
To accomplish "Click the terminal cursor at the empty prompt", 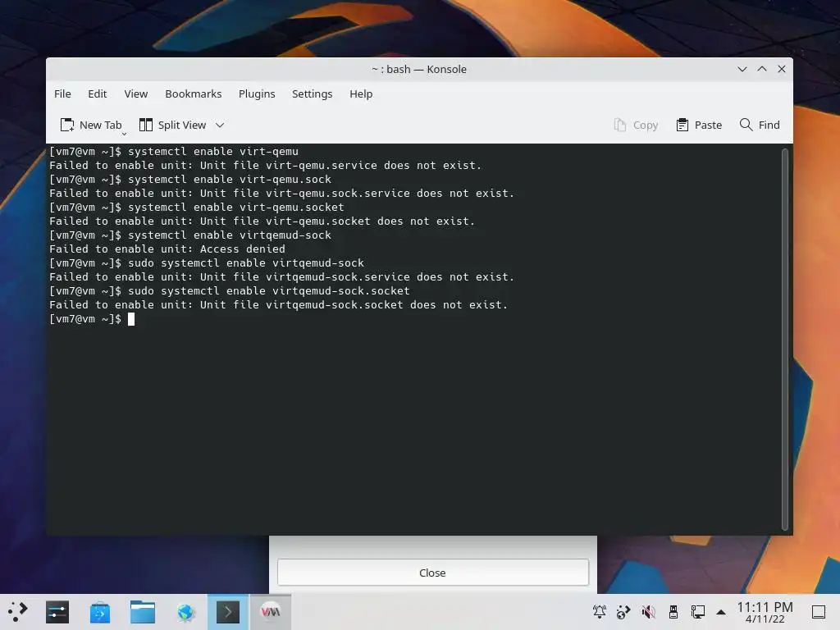I will (x=131, y=319).
